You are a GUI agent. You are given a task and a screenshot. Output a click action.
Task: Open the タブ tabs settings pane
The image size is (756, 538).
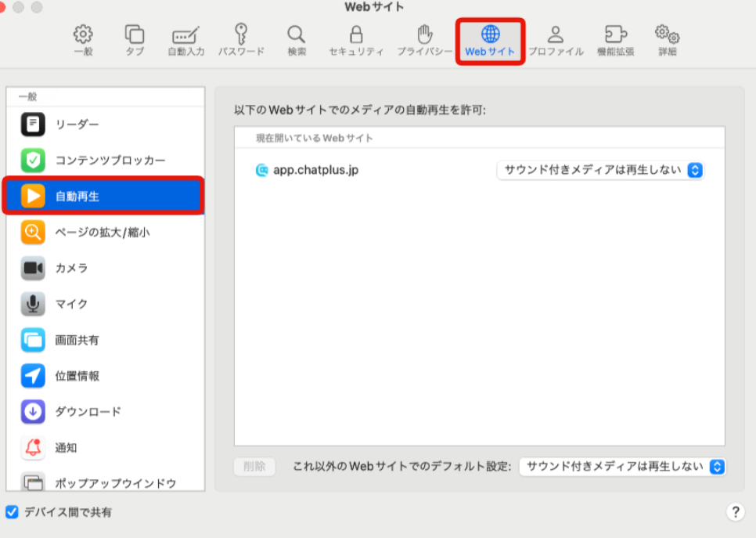tap(135, 41)
